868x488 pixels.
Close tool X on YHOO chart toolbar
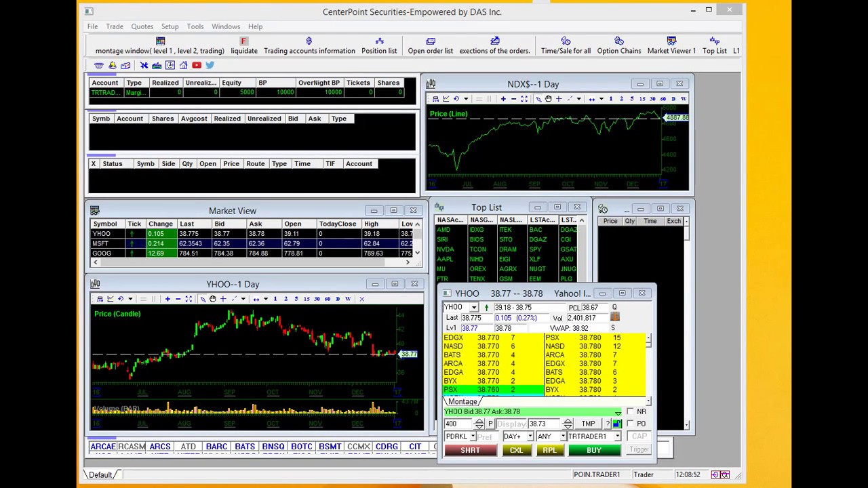[x=361, y=299]
